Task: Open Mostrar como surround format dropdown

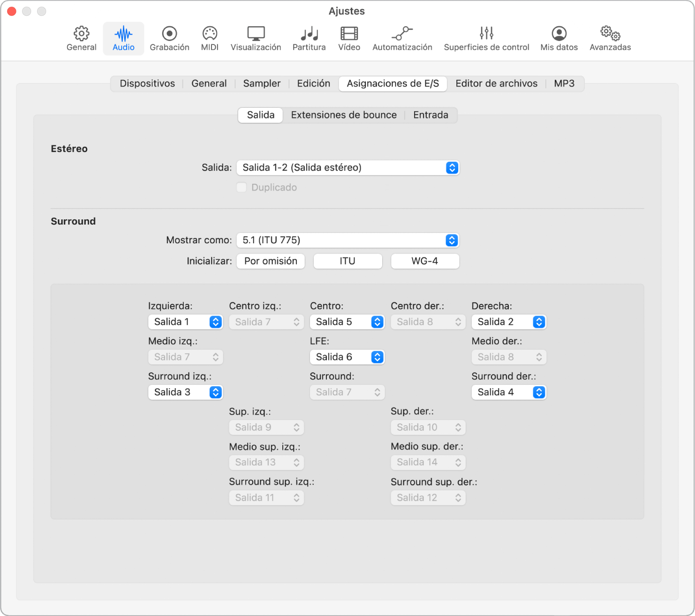Action: click(348, 240)
